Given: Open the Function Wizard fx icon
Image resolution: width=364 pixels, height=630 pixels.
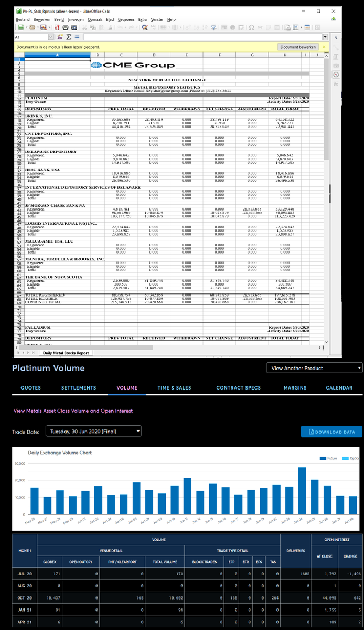Looking at the screenshot, I should tap(60, 37).
